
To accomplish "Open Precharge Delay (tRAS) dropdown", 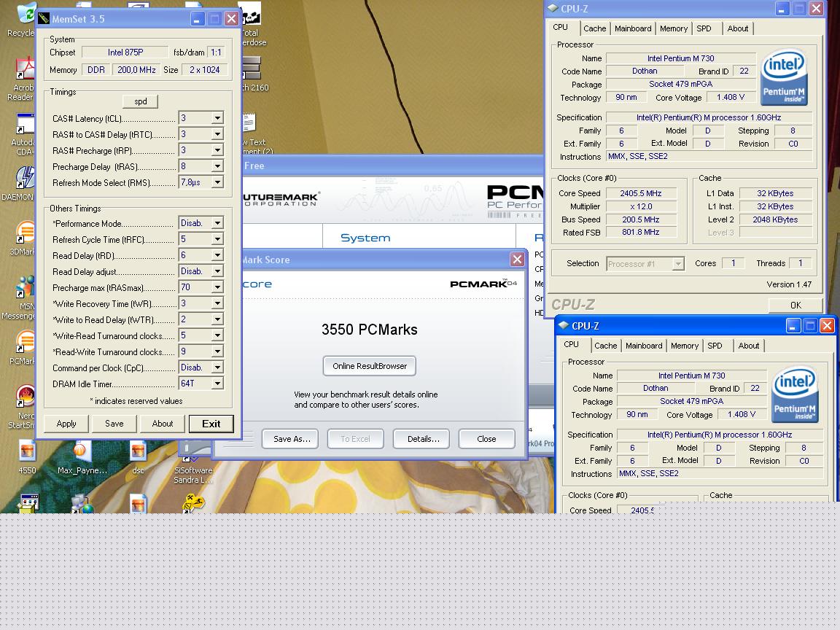I will point(217,166).
